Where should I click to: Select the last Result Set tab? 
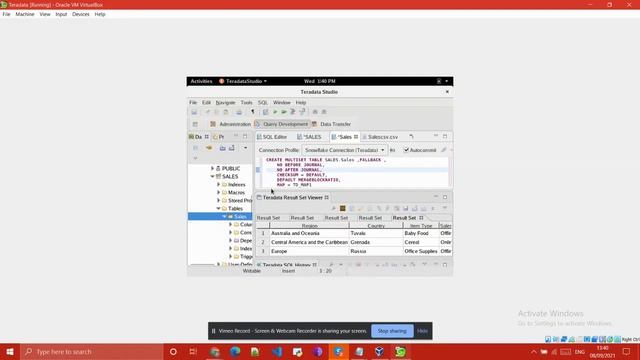[407, 218]
